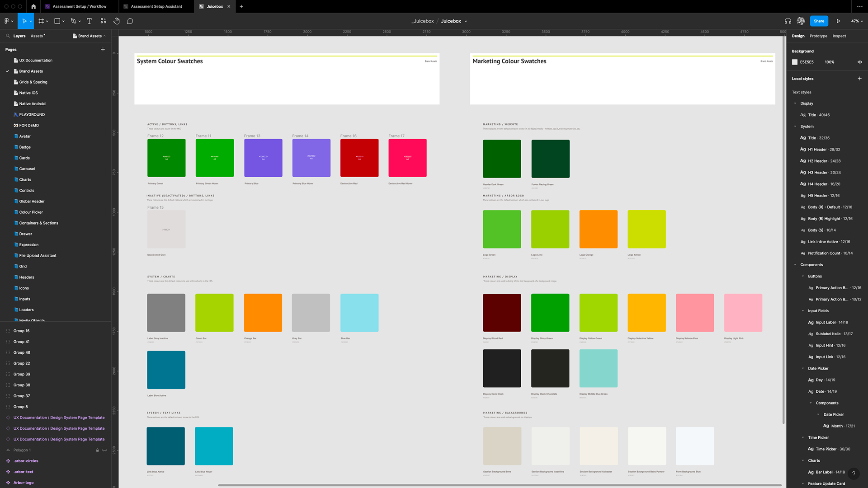Open the Prototype tab
Screen dimensions: 868x488
point(818,36)
